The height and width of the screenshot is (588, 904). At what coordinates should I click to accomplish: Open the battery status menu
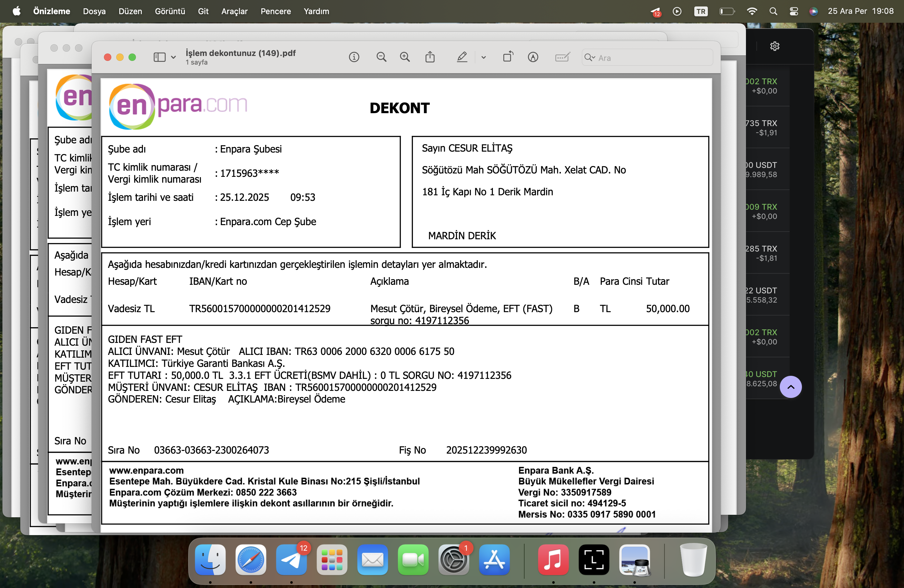pyautogui.click(x=728, y=11)
